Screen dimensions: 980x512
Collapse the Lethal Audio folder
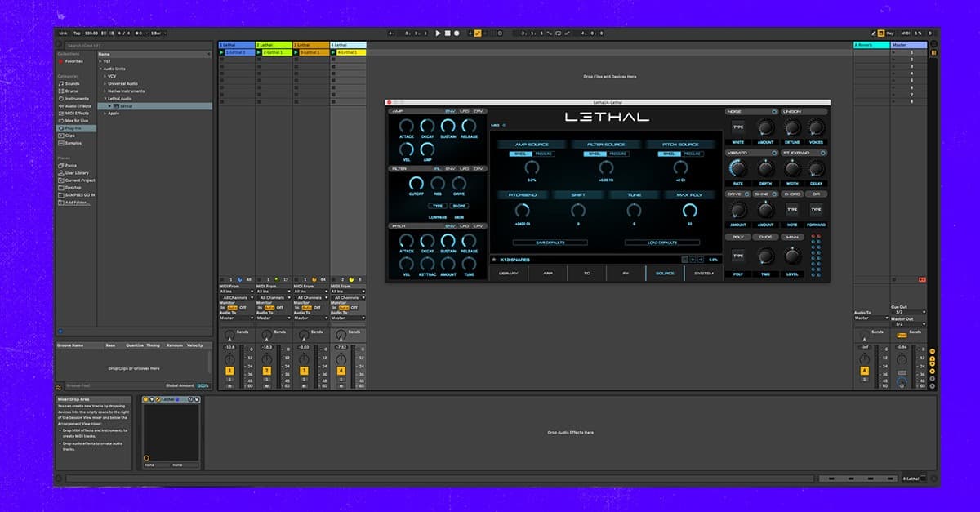[105, 98]
